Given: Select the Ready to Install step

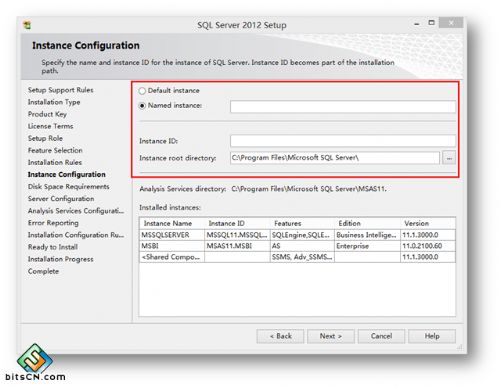Looking at the screenshot, I should pyautogui.click(x=53, y=247).
